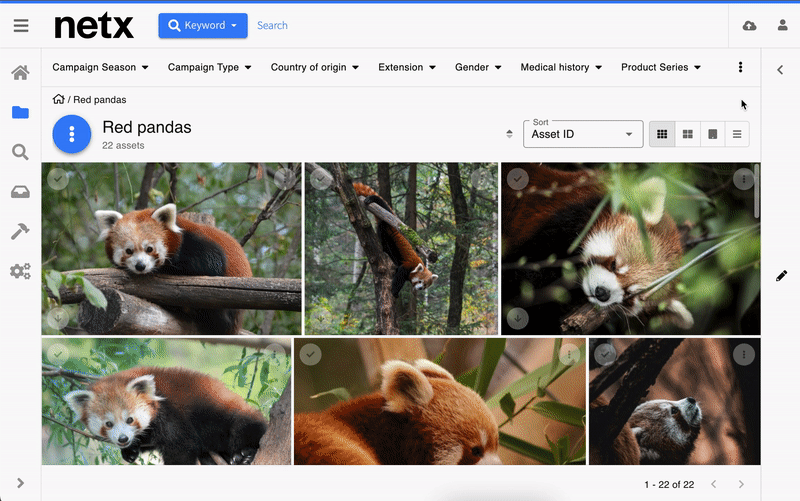Click the blue folder actions button
The image size is (800, 501).
72,134
